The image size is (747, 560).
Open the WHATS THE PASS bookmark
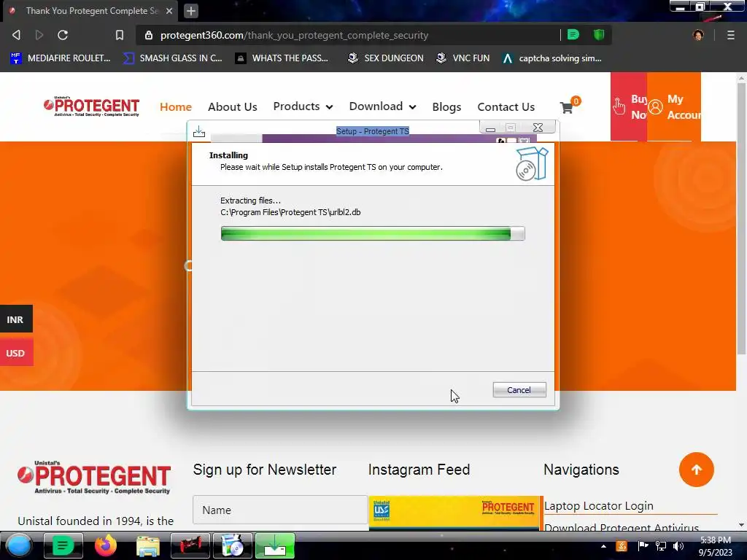pyautogui.click(x=282, y=58)
